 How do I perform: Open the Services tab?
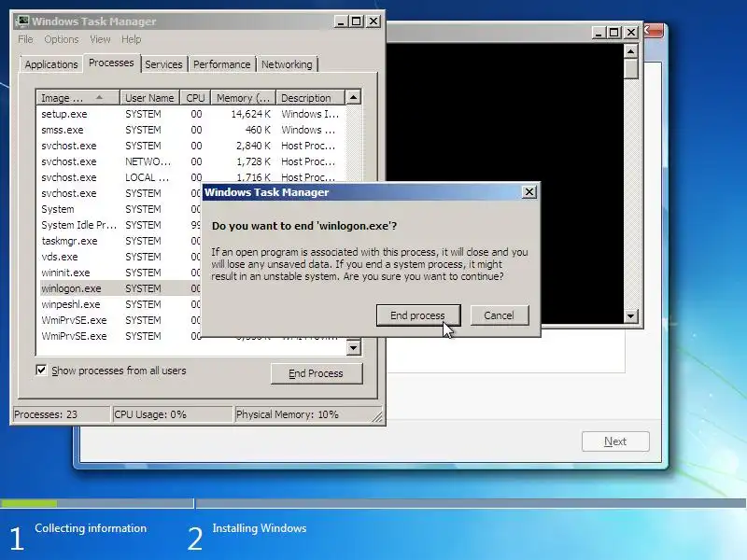click(x=164, y=64)
